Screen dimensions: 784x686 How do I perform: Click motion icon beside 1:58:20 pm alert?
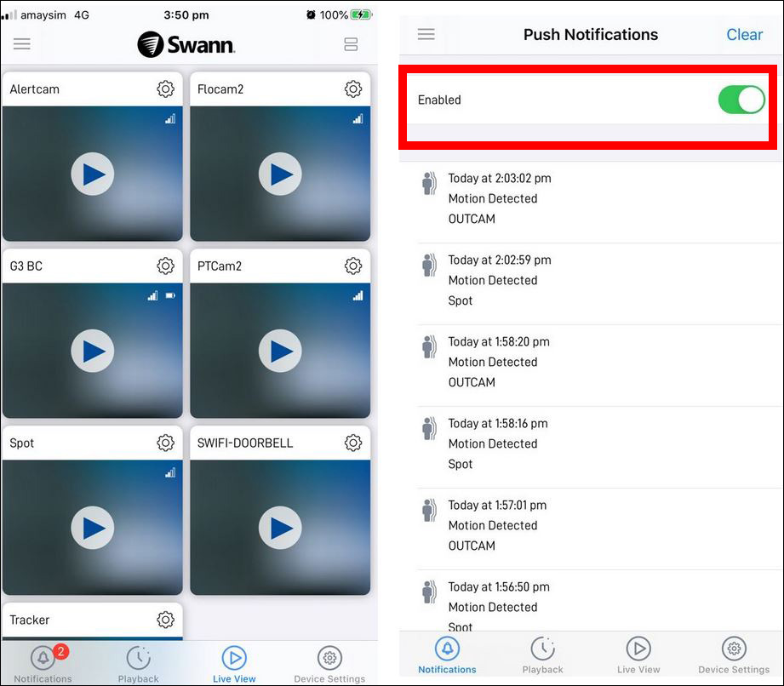tap(429, 346)
